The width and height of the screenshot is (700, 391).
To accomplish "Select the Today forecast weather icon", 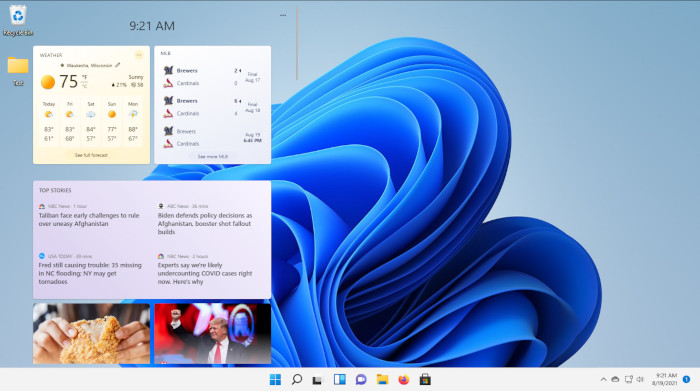I will pyautogui.click(x=49, y=115).
